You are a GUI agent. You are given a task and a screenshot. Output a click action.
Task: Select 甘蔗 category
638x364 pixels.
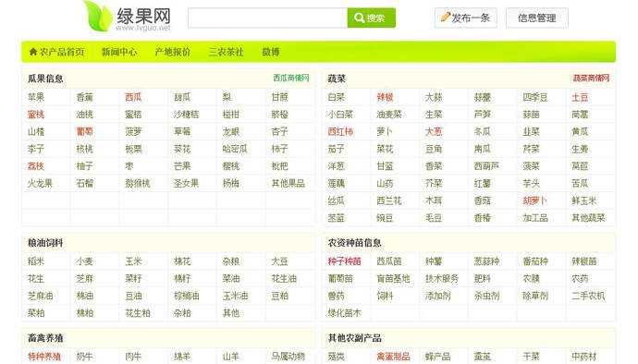(x=280, y=97)
